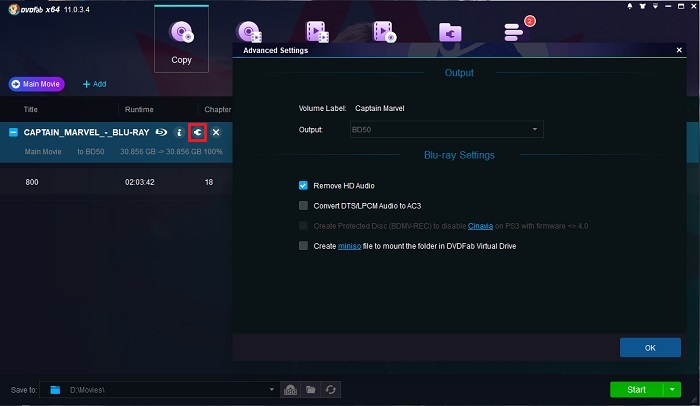The height and width of the screenshot is (406, 700).
Task: Click the disabled Create Protected Disc checkbox
Action: coord(303,226)
